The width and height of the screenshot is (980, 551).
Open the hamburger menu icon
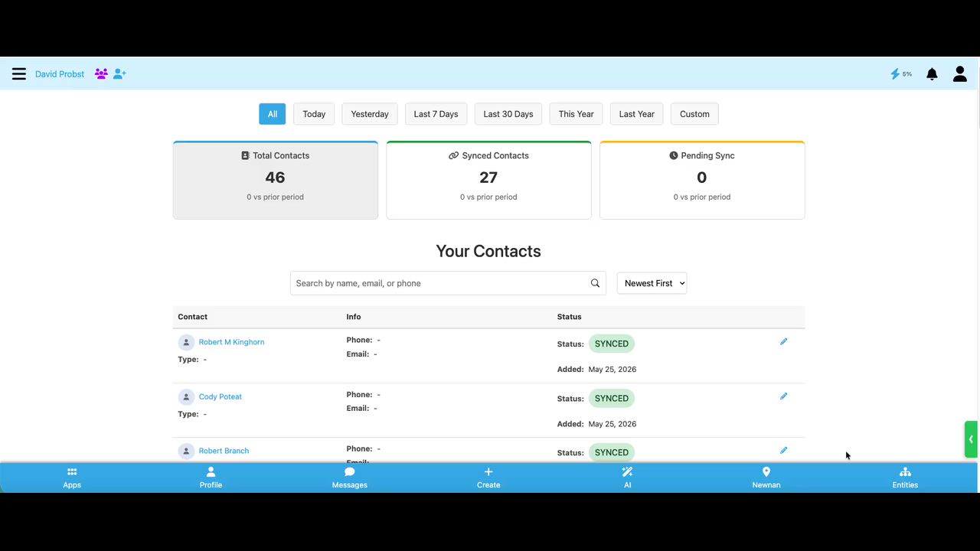(x=19, y=74)
